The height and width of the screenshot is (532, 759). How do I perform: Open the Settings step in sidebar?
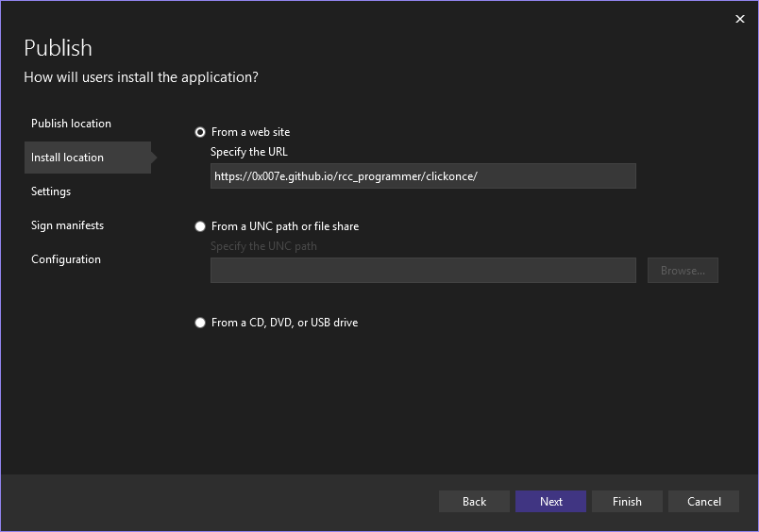pyautogui.click(x=51, y=191)
